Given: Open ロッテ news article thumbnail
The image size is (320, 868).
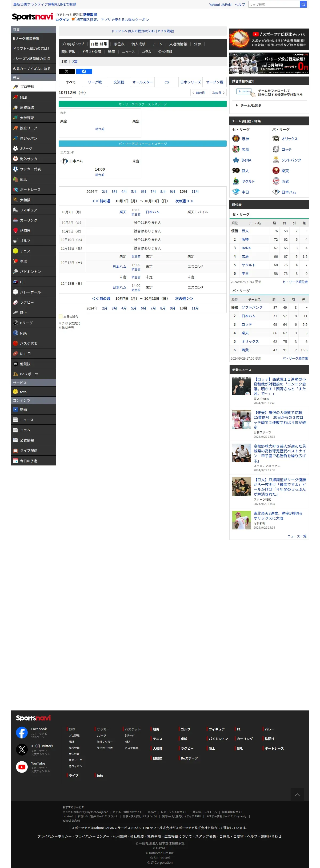Looking at the screenshot, I should pyautogui.click(x=241, y=385).
